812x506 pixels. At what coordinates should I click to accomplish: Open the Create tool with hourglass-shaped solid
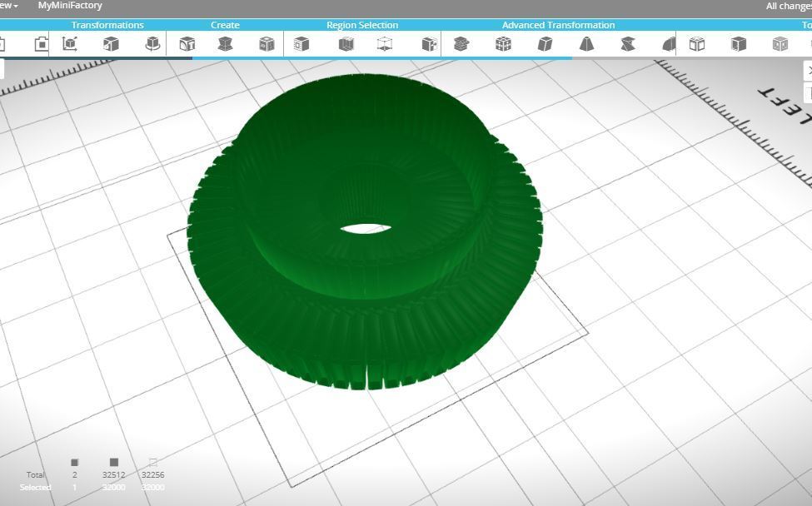[x=225, y=44]
